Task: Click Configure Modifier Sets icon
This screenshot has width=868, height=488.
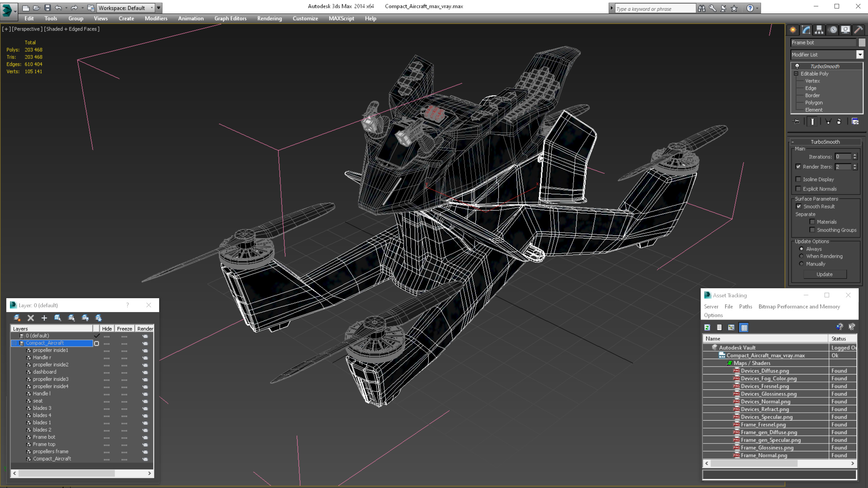Action: (x=855, y=121)
